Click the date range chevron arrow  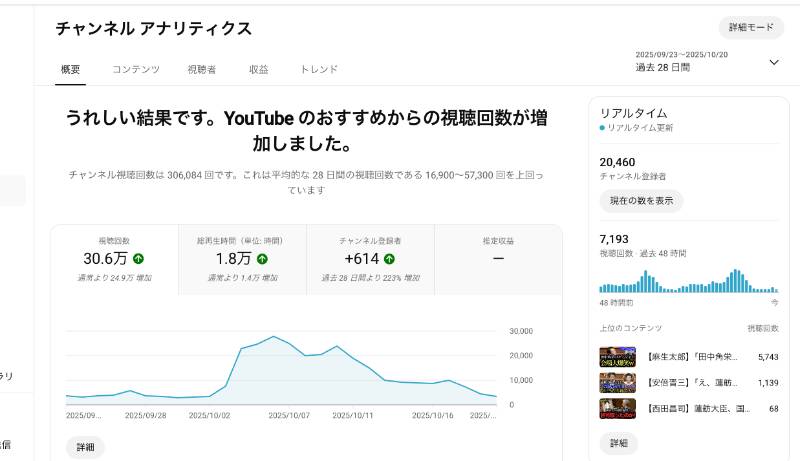click(x=774, y=62)
